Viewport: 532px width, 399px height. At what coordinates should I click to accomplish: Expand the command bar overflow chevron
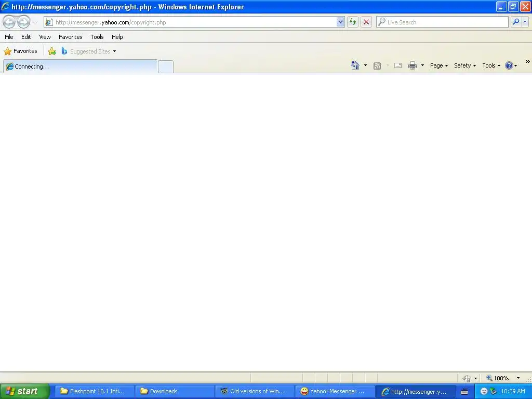click(x=527, y=62)
